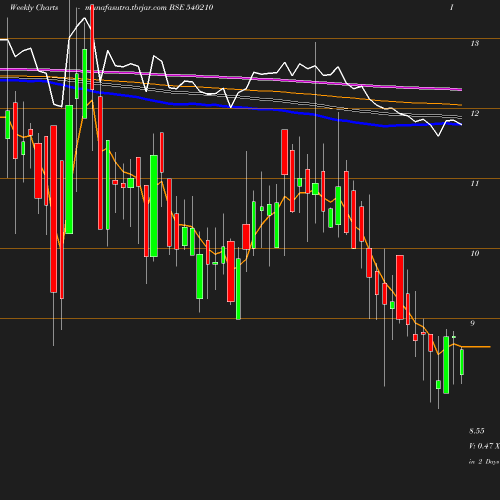Click the "Weekly Charts" title text

(x=34, y=7)
